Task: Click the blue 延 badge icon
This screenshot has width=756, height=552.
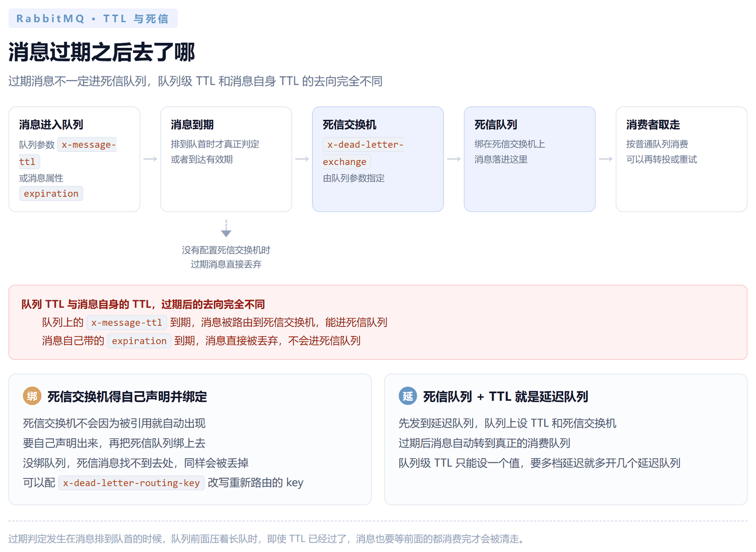Action: point(408,396)
